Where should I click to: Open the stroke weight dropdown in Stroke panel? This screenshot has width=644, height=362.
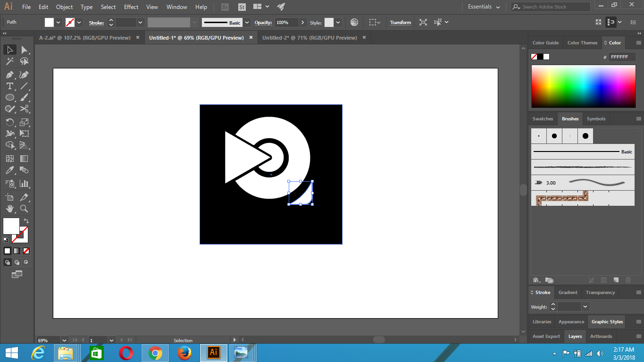tap(585, 307)
